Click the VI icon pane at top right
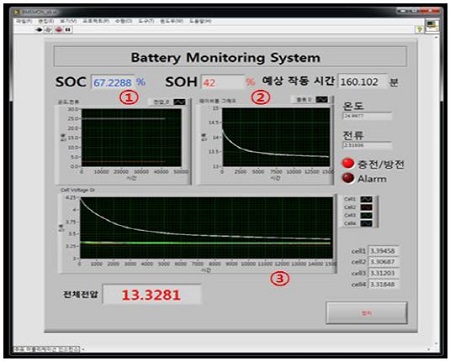The image size is (450, 361). 432,25
